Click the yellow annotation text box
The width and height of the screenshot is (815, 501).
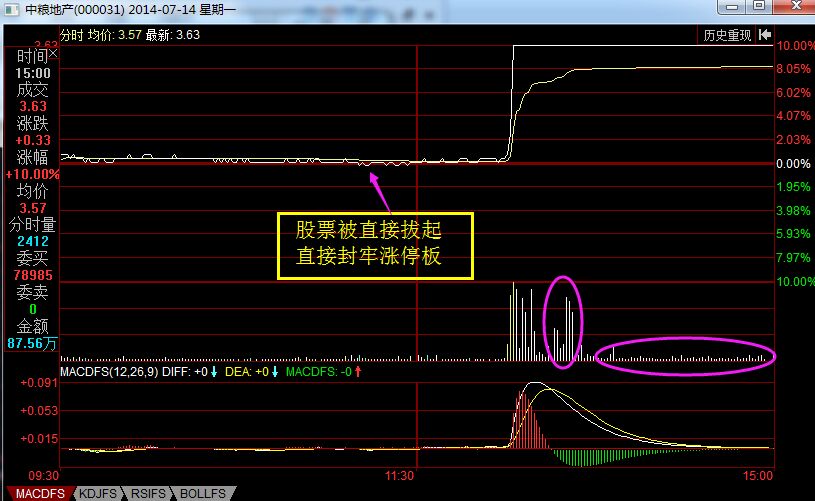click(373, 246)
